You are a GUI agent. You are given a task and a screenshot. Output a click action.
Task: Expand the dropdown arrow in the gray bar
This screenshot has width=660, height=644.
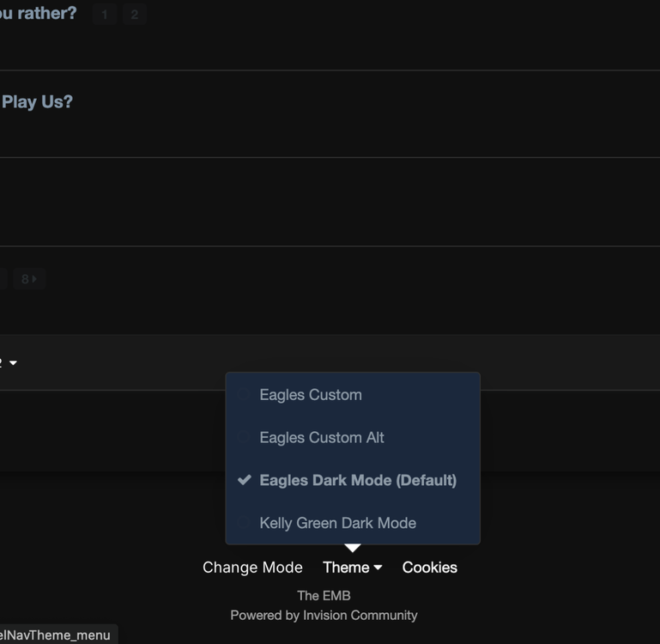(x=13, y=362)
